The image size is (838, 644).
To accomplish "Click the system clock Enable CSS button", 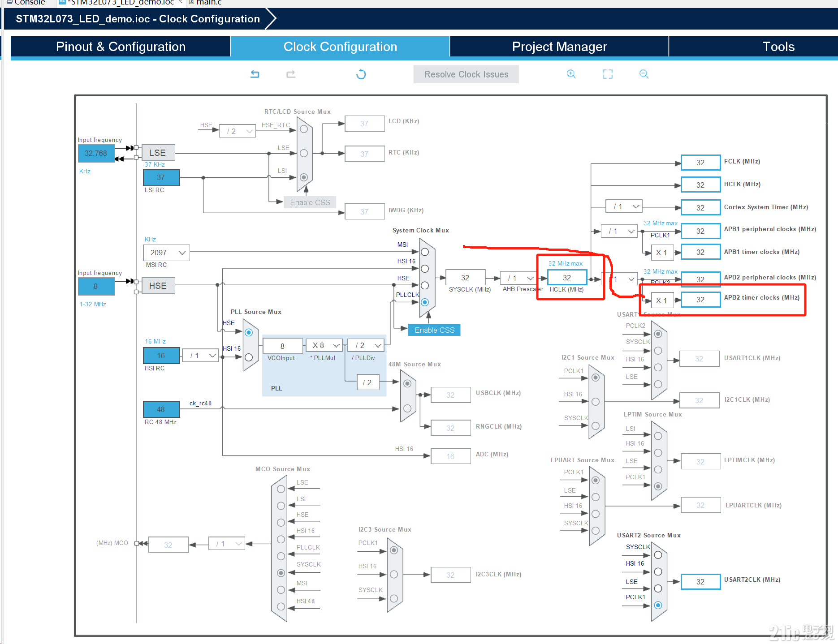I will 434,330.
